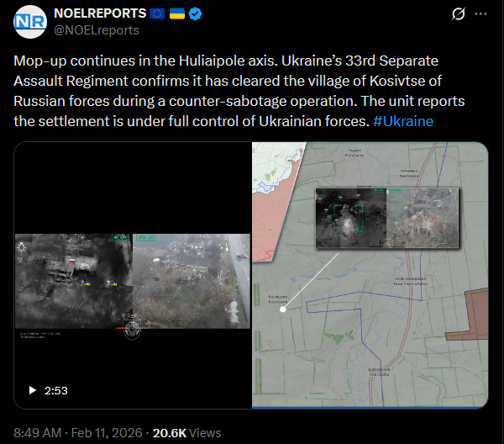This screenshot has width=504, height=444.
Task: Open the NOELREPORTS profile avatar
Action: (x=30, y=22)
